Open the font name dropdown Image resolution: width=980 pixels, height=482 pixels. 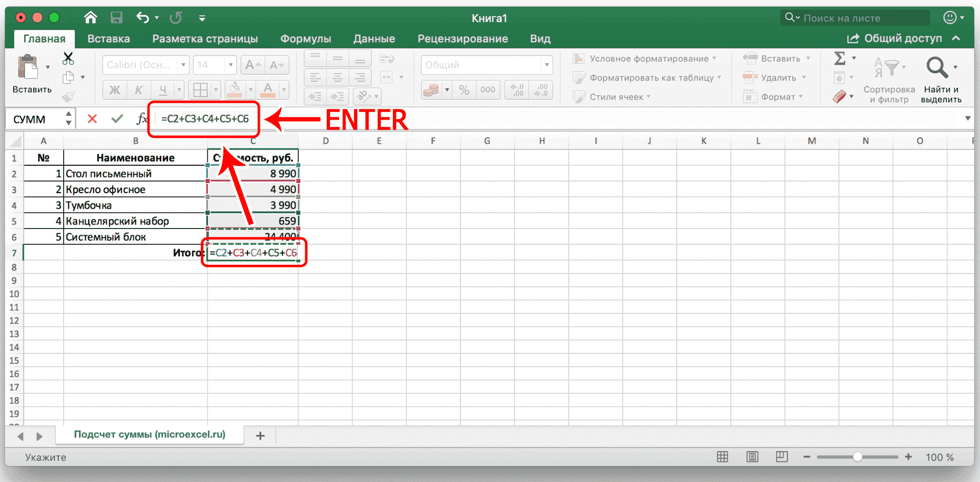[183, 65]
